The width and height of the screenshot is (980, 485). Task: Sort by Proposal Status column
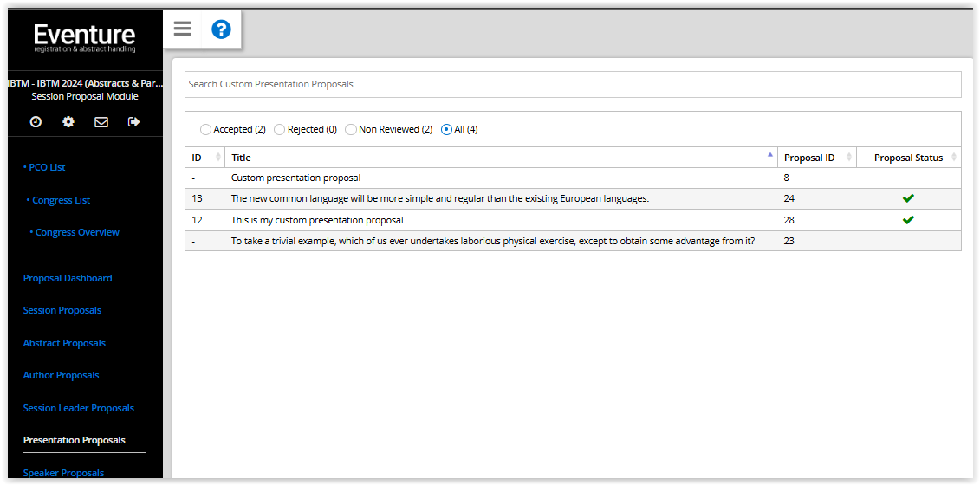tap(909, 158)
